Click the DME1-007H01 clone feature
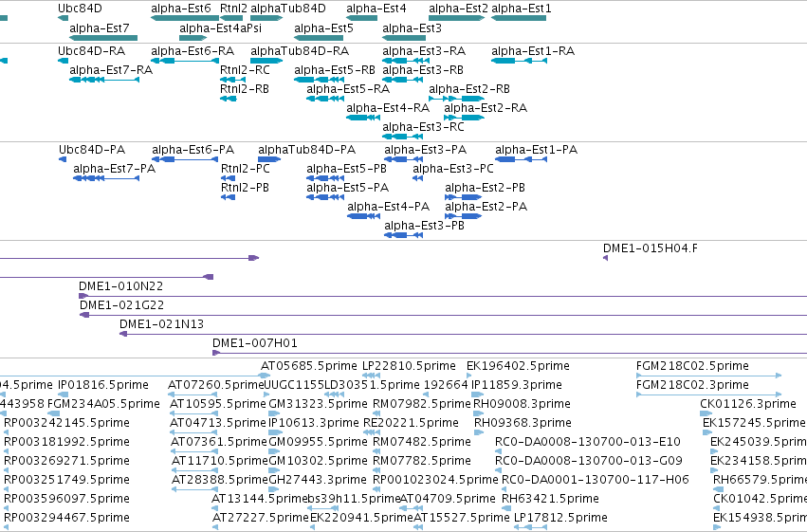Image resolution: width=807 pixels, height=532 pixels. (x=509, y=353)
